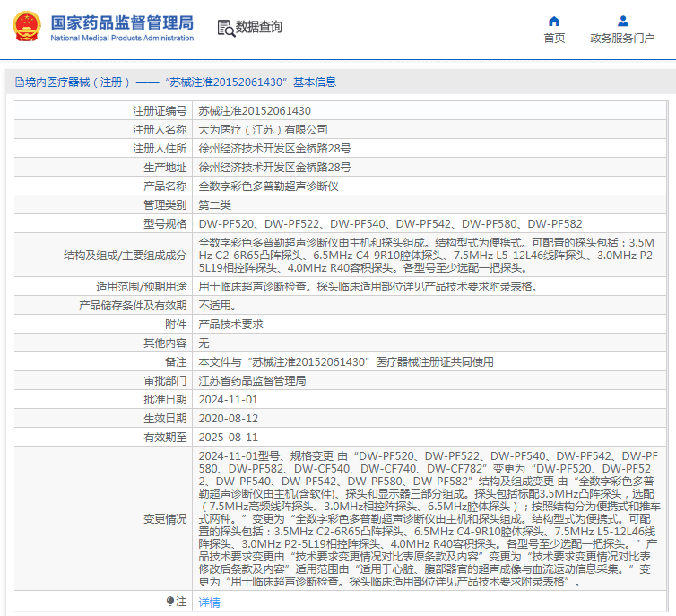Click 数据查询 heading text

point(259,27)
